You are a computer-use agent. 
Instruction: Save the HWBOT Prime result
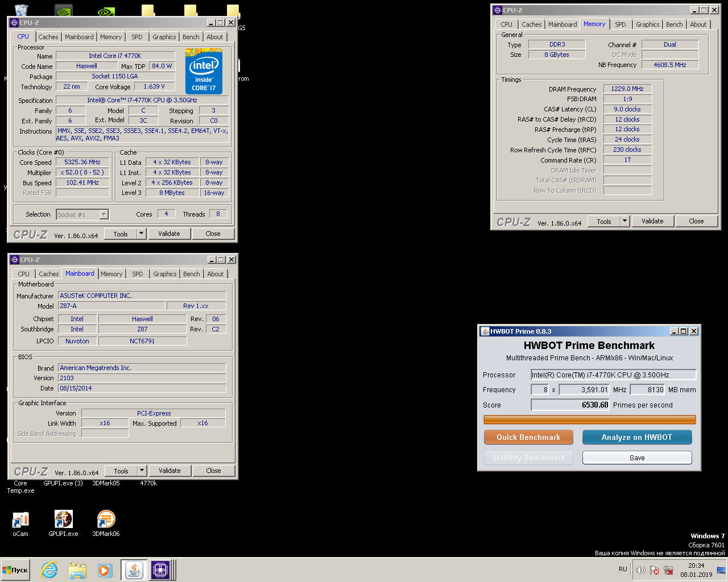[637, 458]
